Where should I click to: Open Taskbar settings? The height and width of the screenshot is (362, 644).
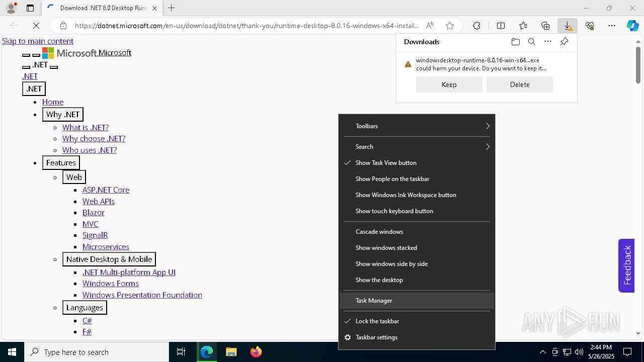pos(417,337)
